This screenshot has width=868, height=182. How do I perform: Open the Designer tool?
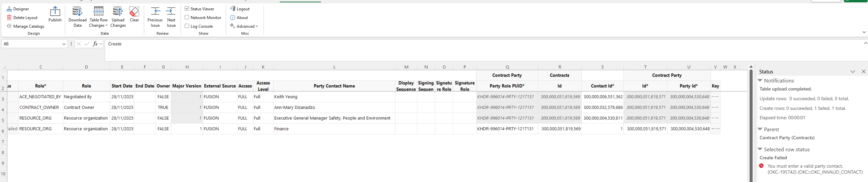click(17, 9)
